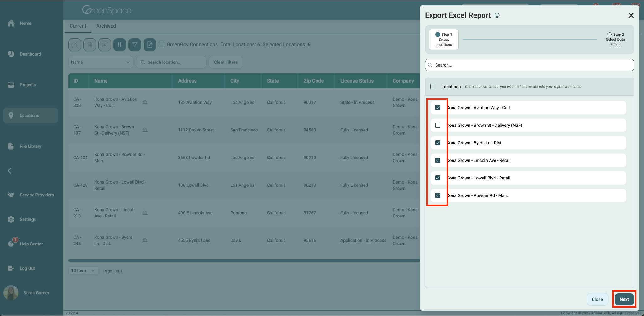Click '95616' zip code cell

click(x=310, y=240)
